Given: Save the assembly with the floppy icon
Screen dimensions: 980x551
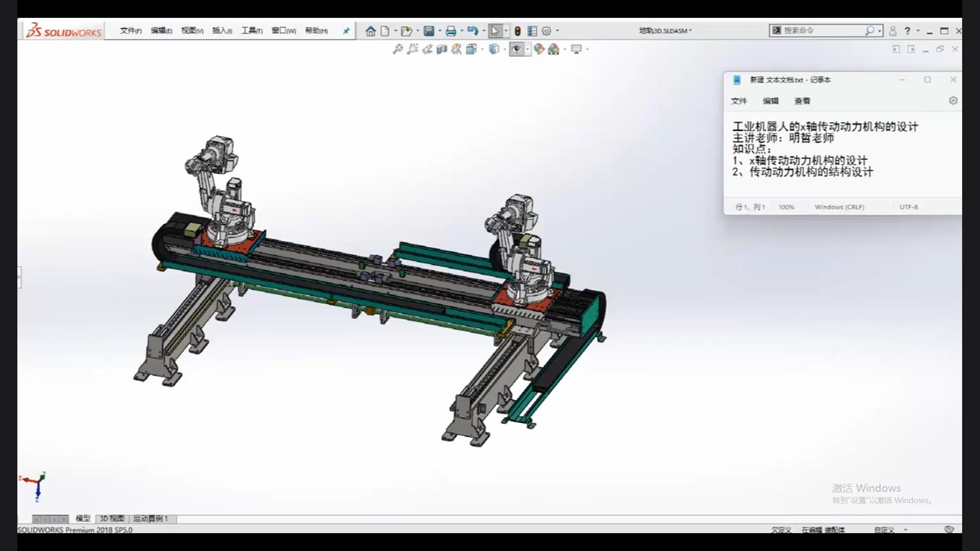Looking at the screenshot, I should (429, 31).
